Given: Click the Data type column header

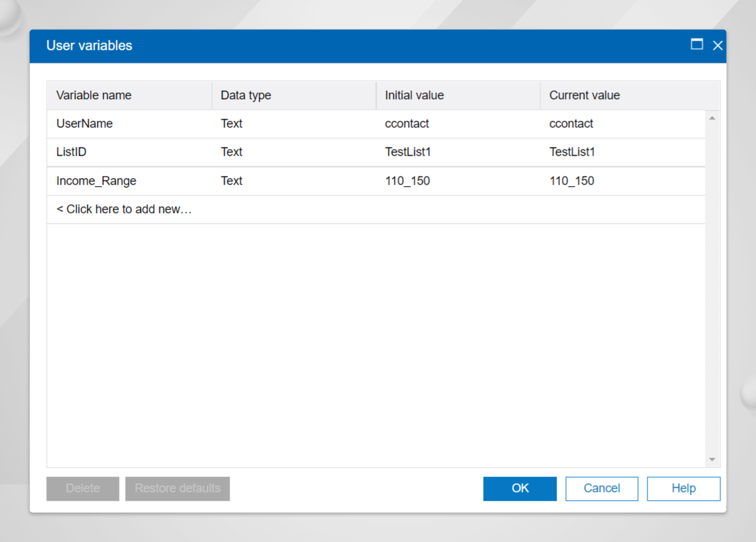Looking at the screenshot, I should pyautogui.click(x=245, y=95).
